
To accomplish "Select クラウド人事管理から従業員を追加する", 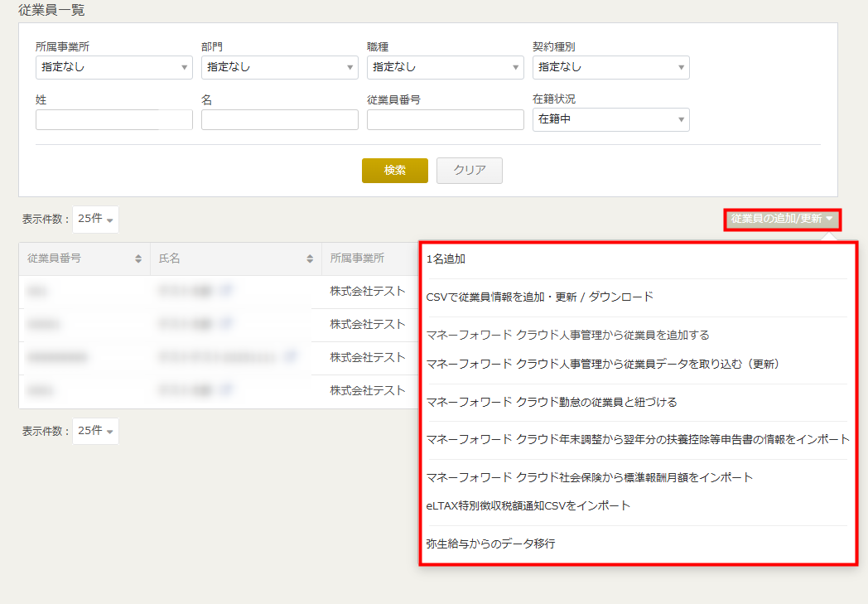I will pyautogui.click(x=567, y=335).
